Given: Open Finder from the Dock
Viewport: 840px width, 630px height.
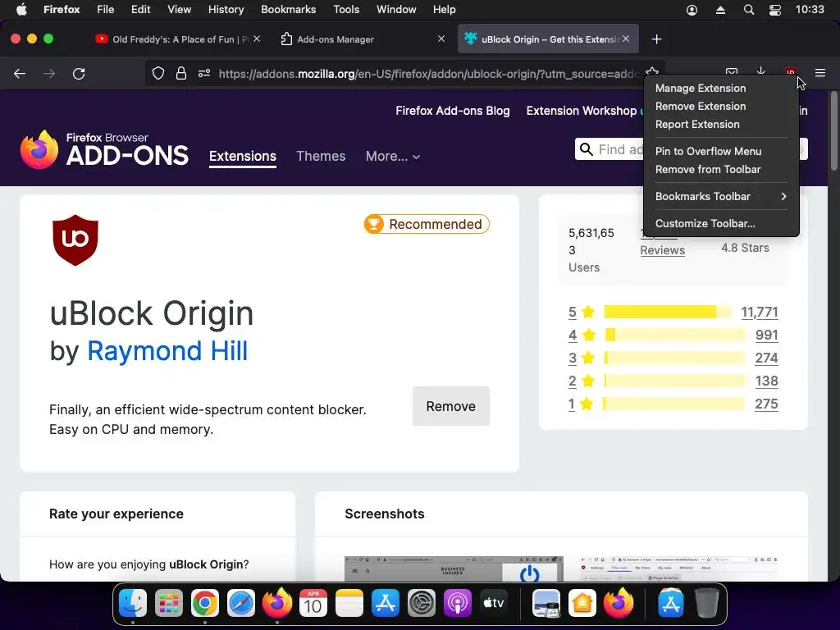Looking at the screenshot, I should 132,603.
